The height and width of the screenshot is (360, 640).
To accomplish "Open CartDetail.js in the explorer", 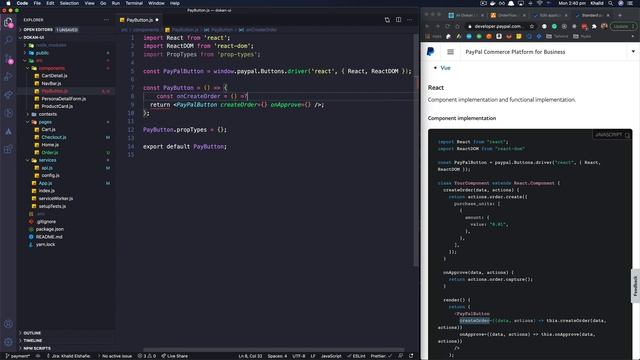I will 54,76.
